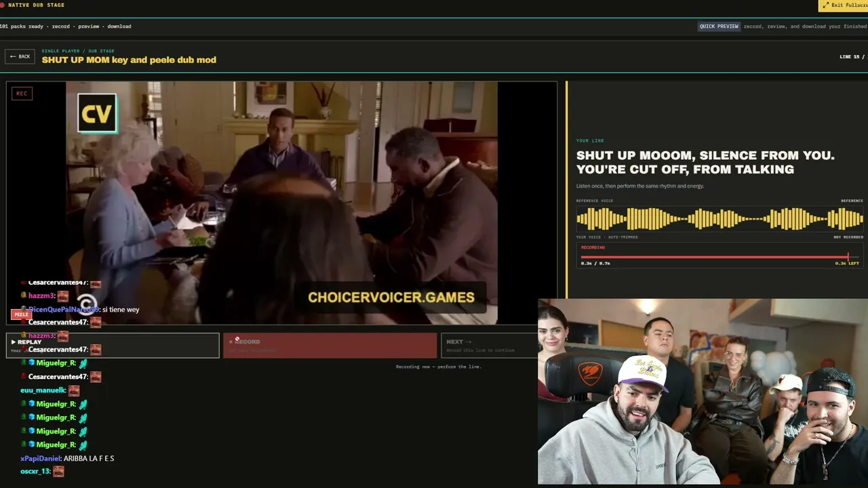The width and height of the screenshot is (868, 488).
Task: Advance with the NEXT button
Action: click(x=490, y=345)
